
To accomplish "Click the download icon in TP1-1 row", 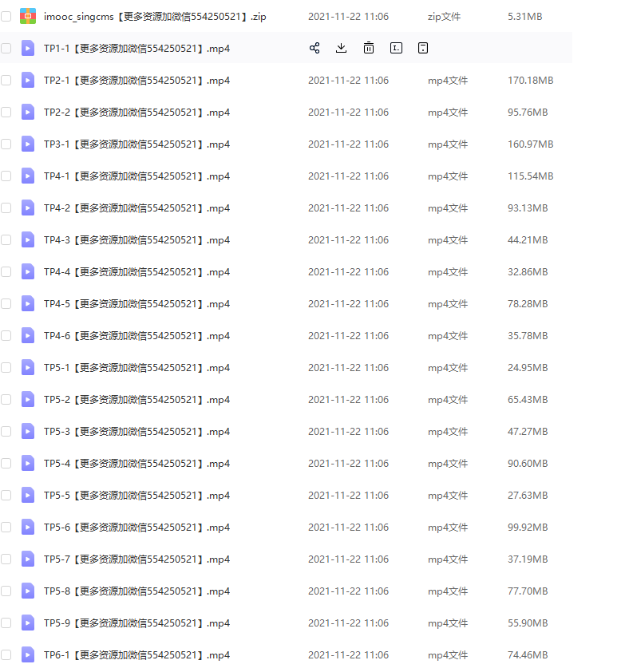I will click(342, 48).
